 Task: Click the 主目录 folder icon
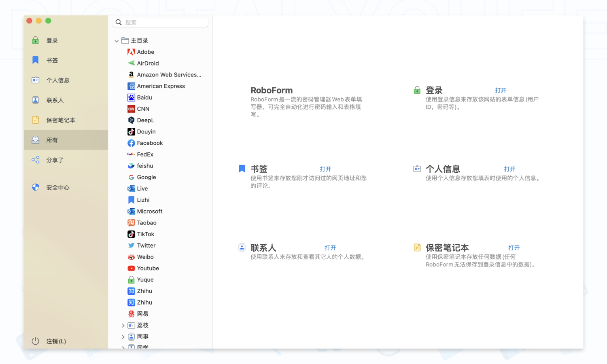[125, 40]
